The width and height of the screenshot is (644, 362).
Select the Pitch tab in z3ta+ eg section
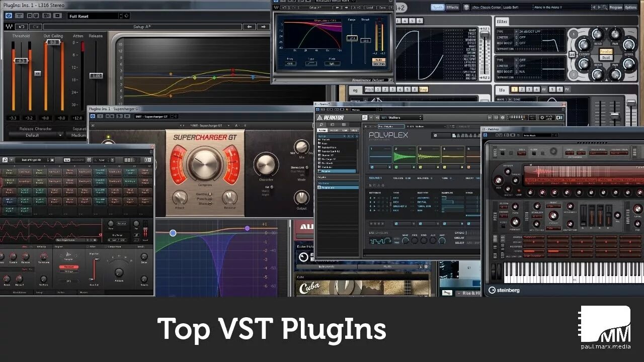point(370,89)
